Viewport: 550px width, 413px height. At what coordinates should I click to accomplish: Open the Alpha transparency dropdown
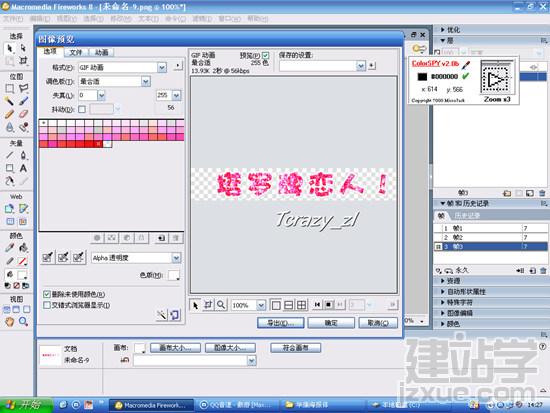176,258
